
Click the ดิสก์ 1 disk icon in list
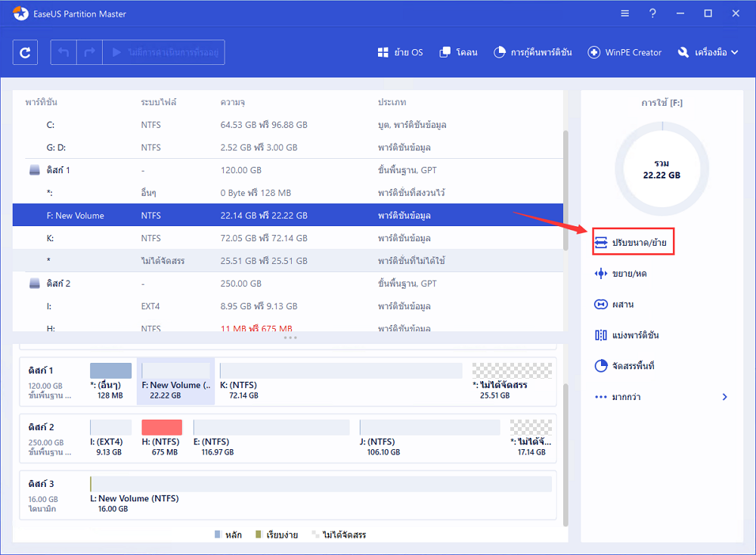click(35, 170)
